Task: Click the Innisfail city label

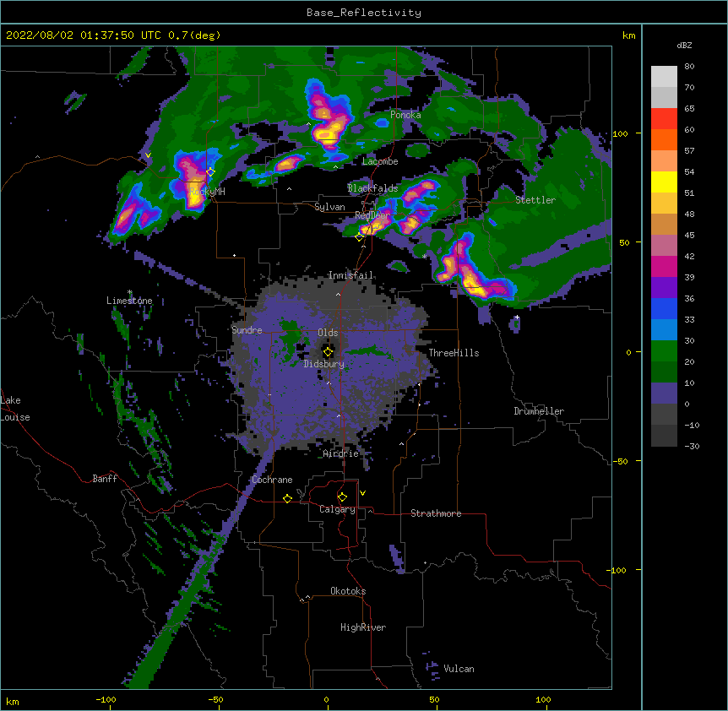Action: (x=350, y=275)
